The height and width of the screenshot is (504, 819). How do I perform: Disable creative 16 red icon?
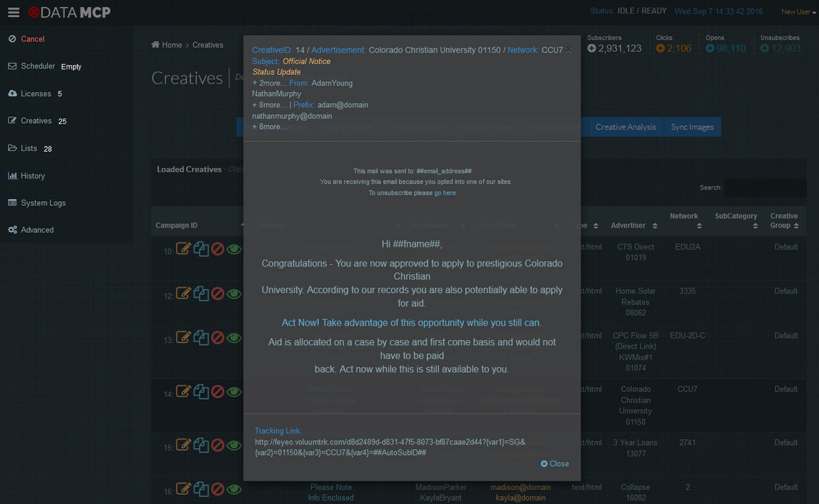coord(217,490)
